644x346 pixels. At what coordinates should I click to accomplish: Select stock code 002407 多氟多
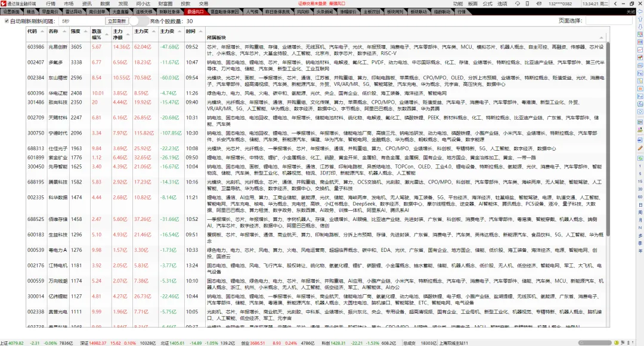pyautogui.click(x=36, y=63)
